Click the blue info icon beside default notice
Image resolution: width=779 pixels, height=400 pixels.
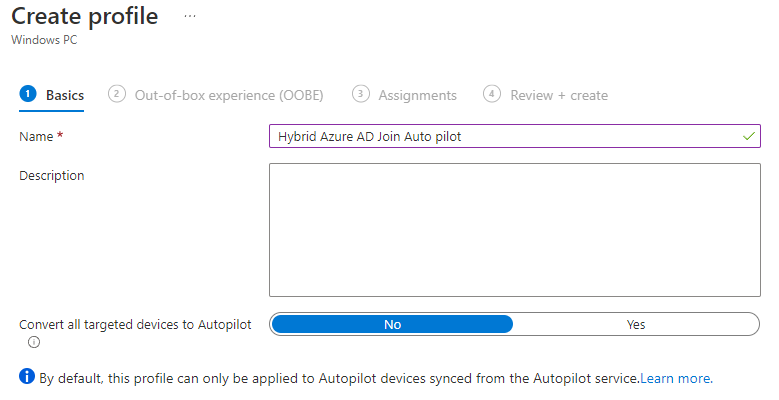click(x=26, y=378)
